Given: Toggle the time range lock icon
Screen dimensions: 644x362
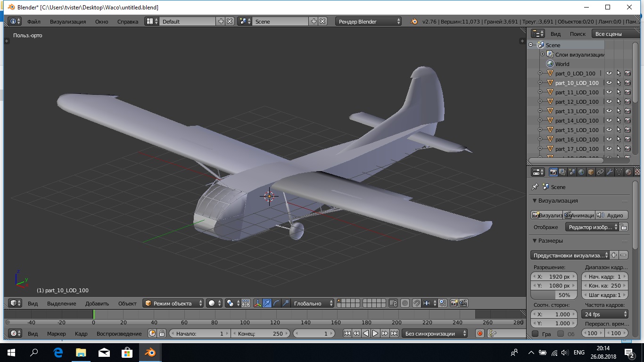Looking at the screenshot, I should point(162,333).
